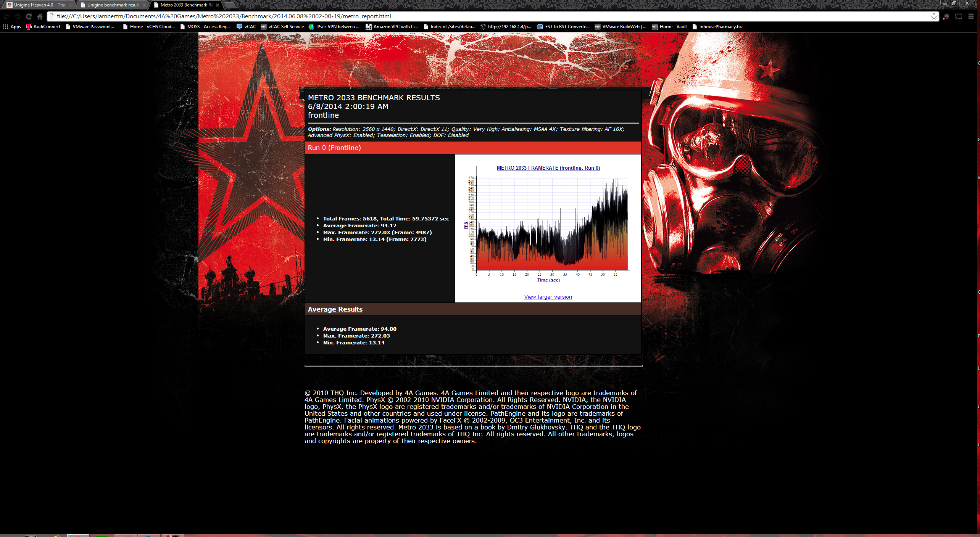Click the Average Results heading link
Image resolution: width=980 pixels, height=537 pixels.
click(x=335, y=309)
